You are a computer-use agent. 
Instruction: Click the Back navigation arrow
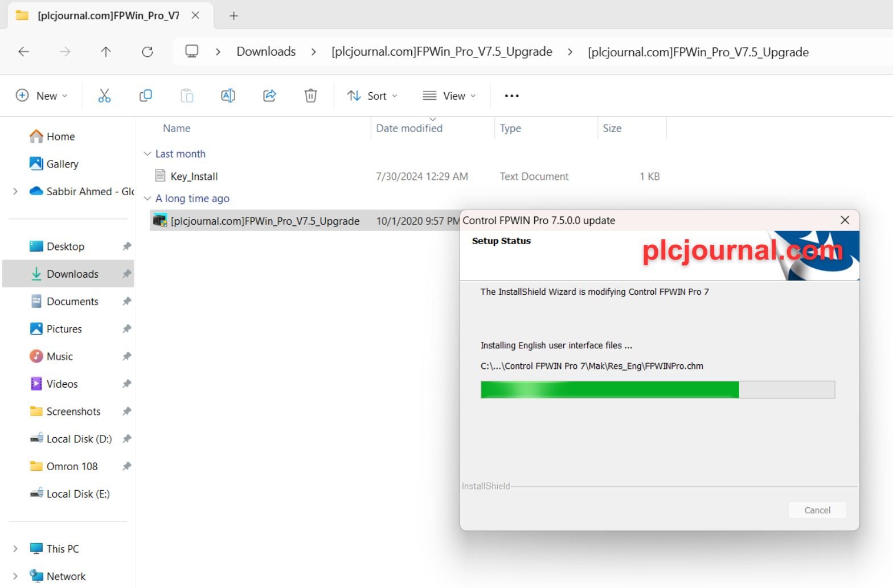pyautogui.click(x=23, y=52)
